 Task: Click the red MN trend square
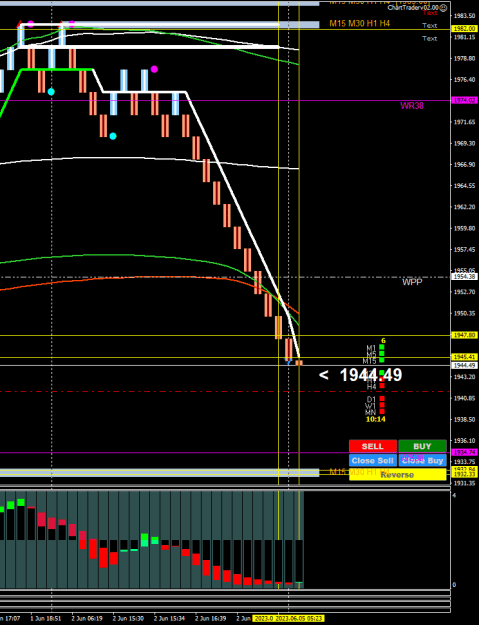382,411
